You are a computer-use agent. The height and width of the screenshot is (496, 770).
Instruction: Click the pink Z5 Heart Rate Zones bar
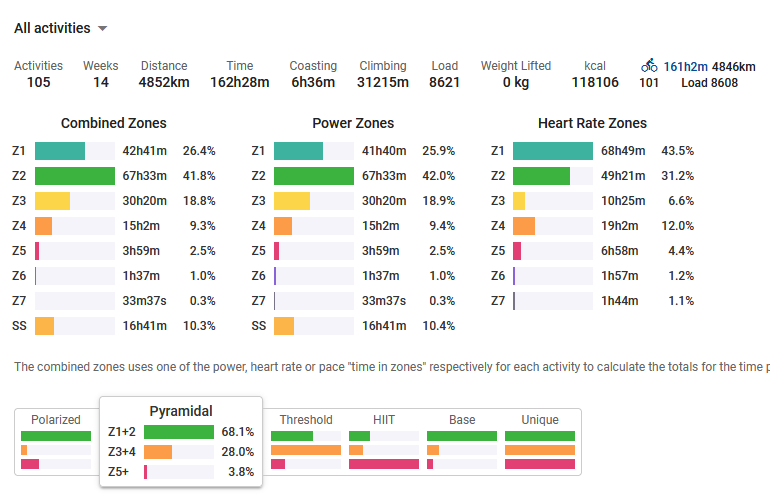click(517, 251)
